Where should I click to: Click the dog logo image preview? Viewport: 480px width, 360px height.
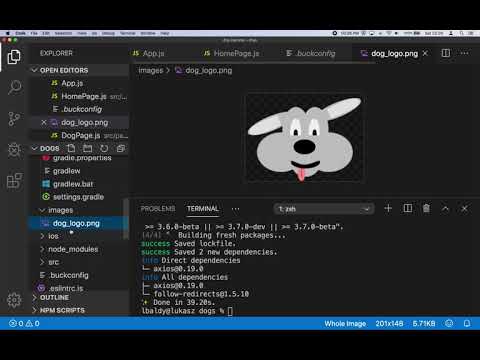click(x=304, y=138)
